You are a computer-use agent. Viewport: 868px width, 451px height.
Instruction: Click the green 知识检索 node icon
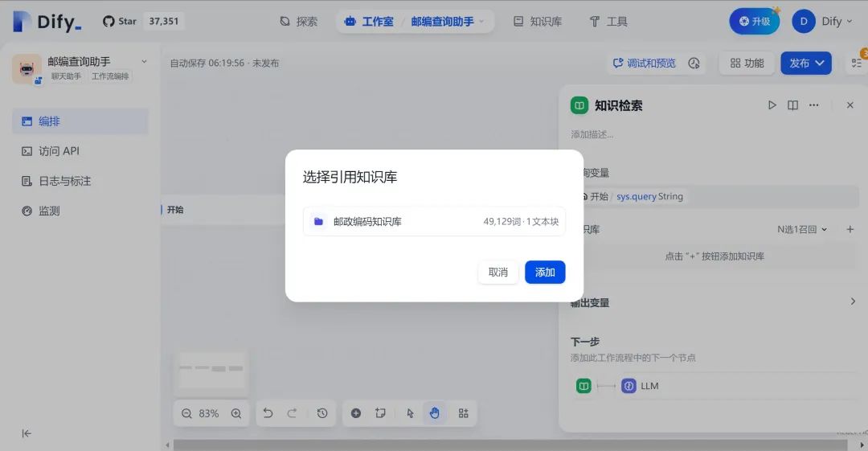[x=579, y=105]
